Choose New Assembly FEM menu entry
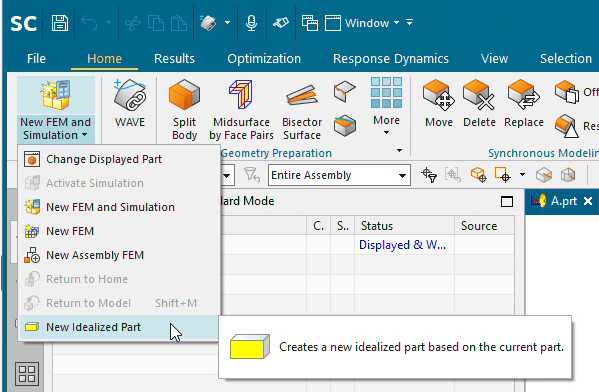Viewport: 599px width, 392px height. click(x=119, y=255)
